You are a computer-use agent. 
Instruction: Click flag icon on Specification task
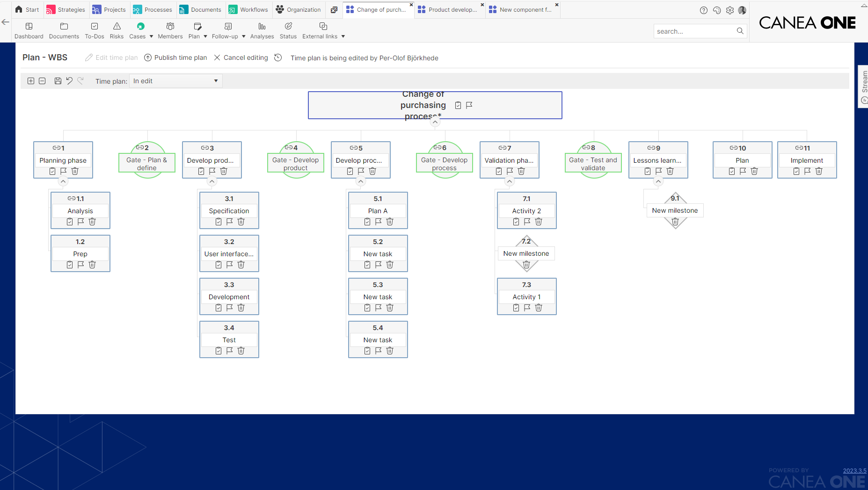[230, 222]
